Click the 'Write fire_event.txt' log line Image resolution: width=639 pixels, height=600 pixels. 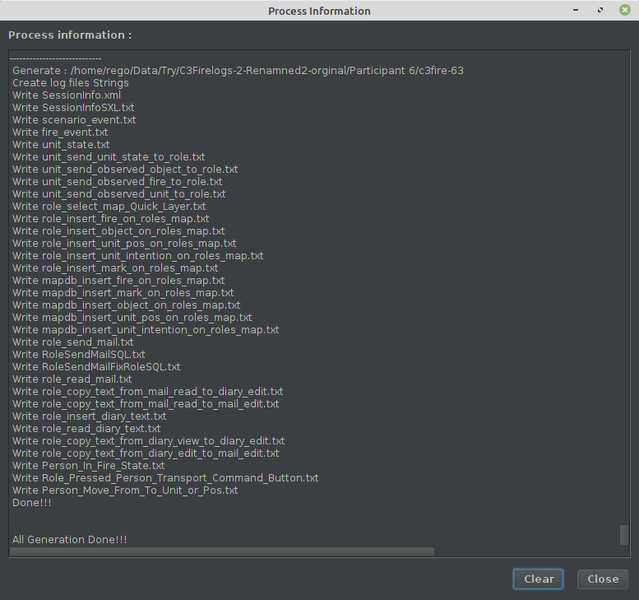[x=60, y=132]
